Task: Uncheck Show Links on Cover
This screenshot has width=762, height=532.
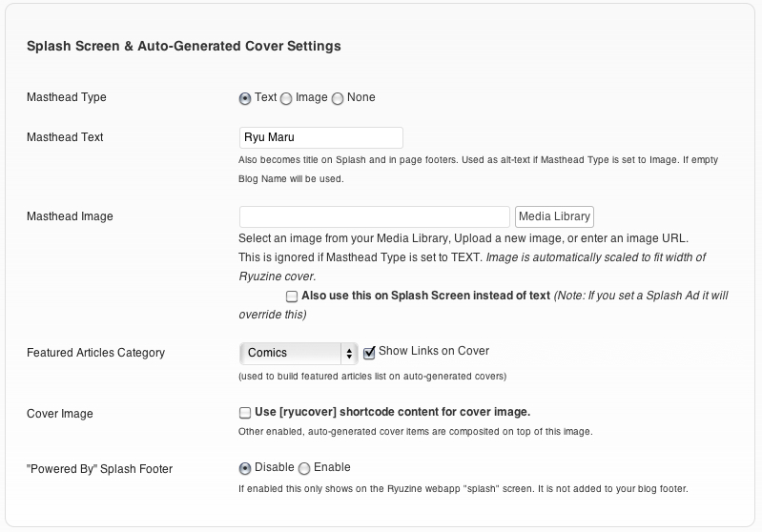Action: coord(369,352)
